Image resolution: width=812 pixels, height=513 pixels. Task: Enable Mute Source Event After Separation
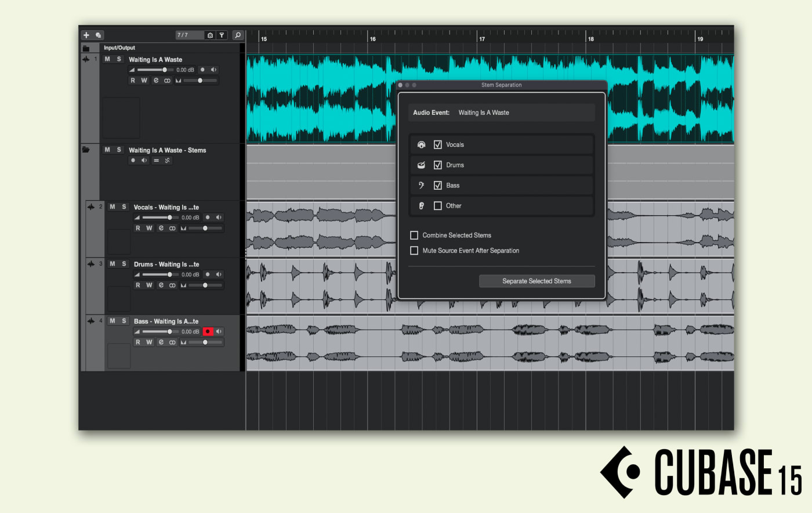click(x=414, y=251)
